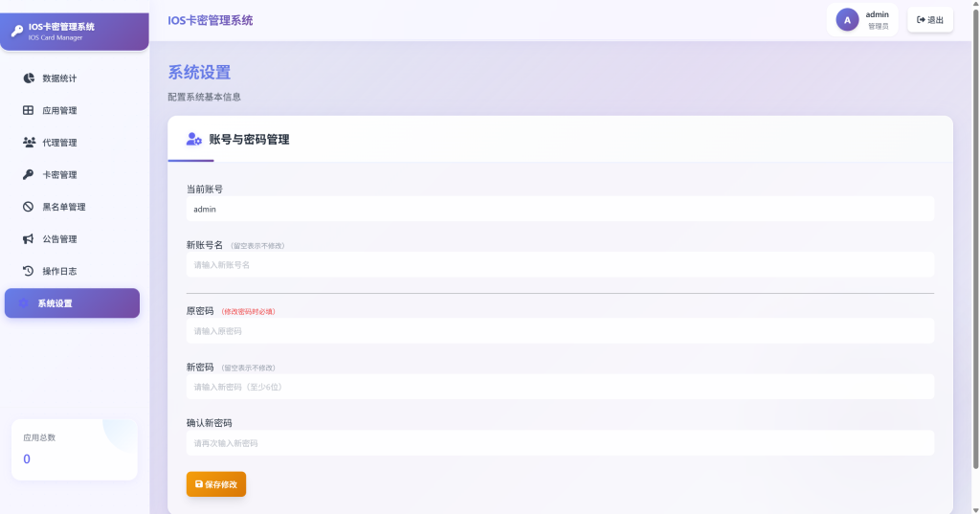View 操作日志 from the sidebar
This screenshot has height=514, width=980.
pos(73,271)
